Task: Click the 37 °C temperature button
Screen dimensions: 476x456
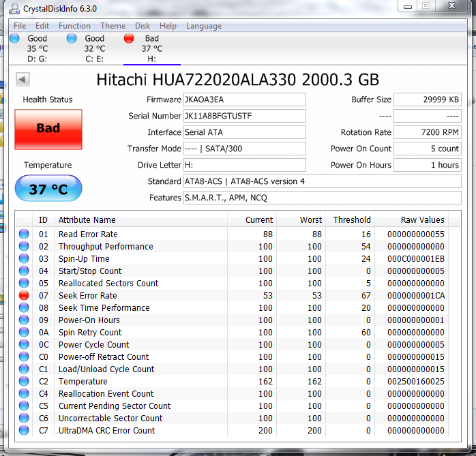Action: coord(48,188)
